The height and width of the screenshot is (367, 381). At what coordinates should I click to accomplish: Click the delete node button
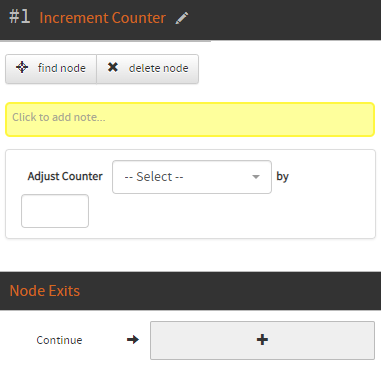click(148, 69)
